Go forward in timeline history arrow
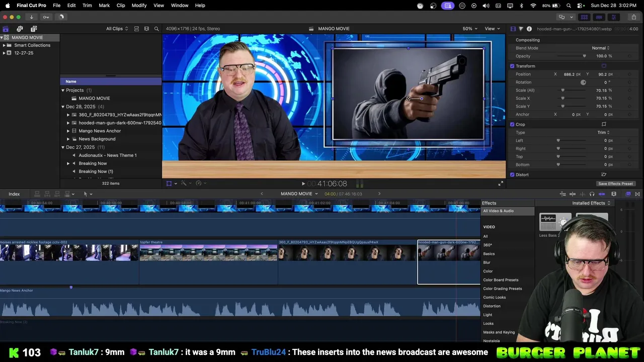 pos(379,194)
